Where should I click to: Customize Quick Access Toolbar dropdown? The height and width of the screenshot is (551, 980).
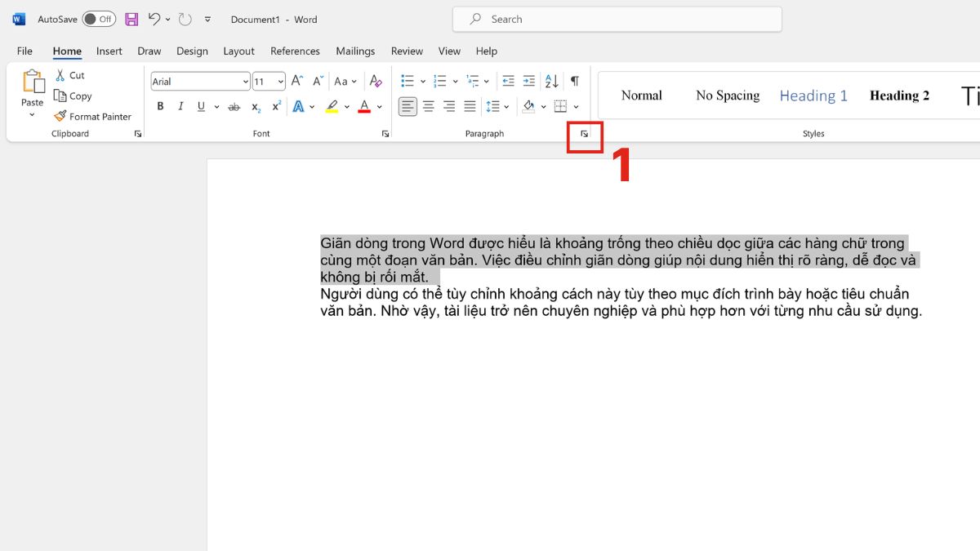(207, 19)
